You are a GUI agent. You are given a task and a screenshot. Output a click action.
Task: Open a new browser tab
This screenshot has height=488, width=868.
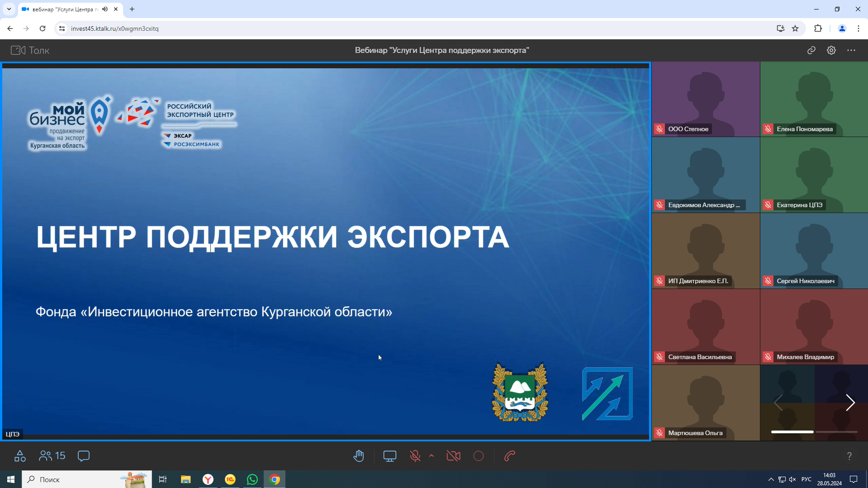click(x=132, y=9)
